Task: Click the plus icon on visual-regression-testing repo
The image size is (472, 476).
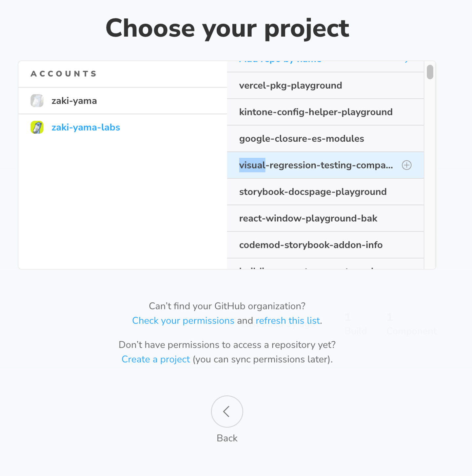Action: pos(406,165)
